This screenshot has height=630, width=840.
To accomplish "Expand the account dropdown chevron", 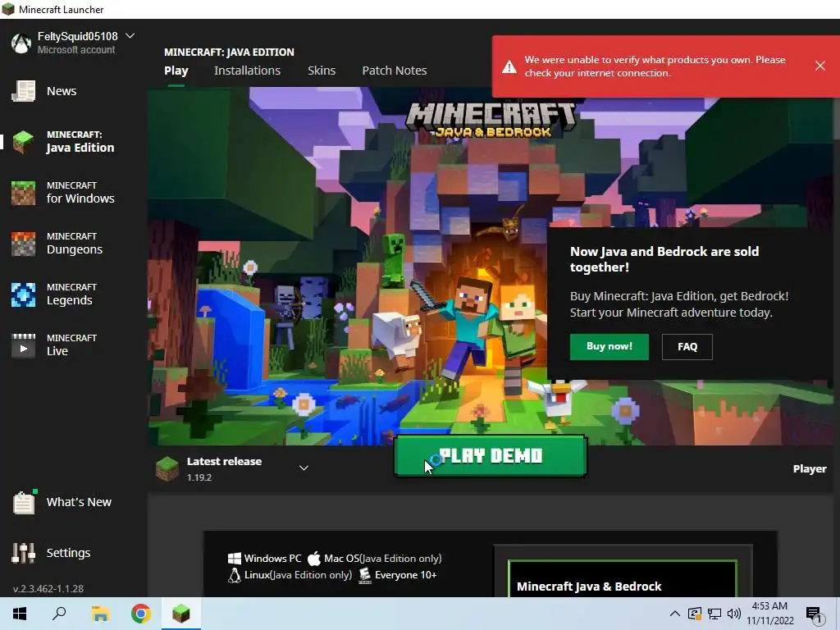I will coord(130,36).
